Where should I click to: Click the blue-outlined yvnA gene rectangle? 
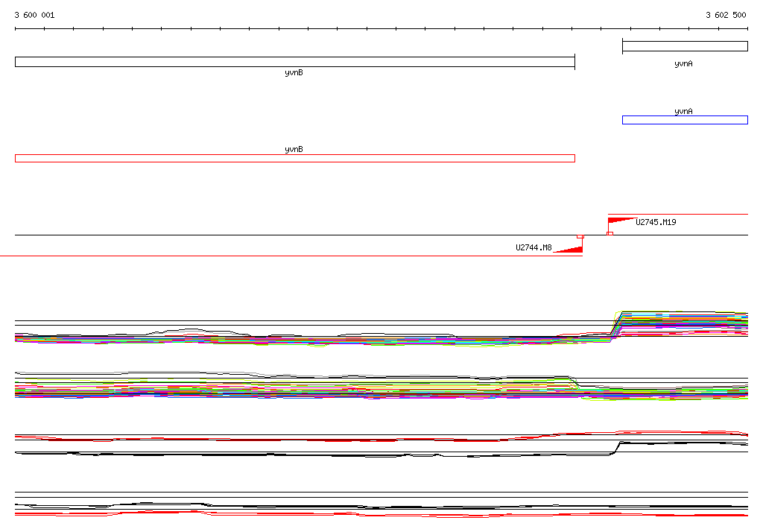[684, 120]
